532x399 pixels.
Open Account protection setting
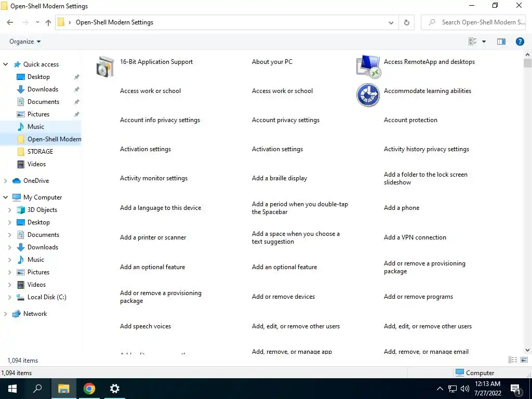pyautogui.click(x=410, y=120)
